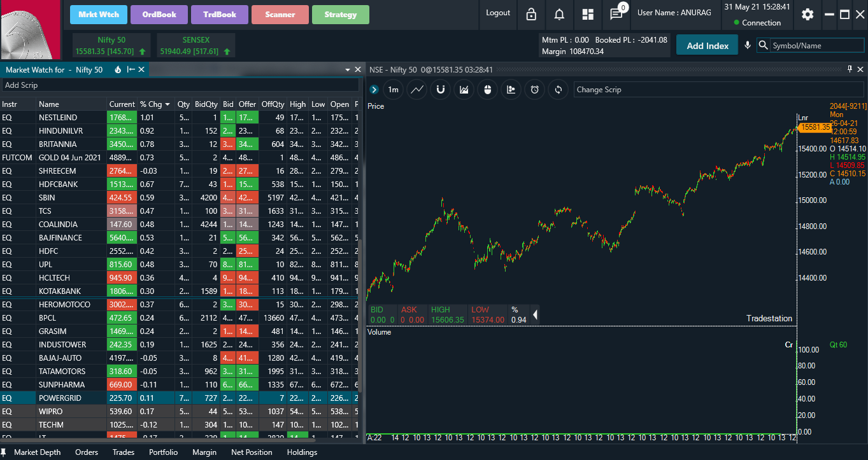Screen dimensions: 868x460
Task: Open the messages chat icon
Action: [x=616, y=14]
